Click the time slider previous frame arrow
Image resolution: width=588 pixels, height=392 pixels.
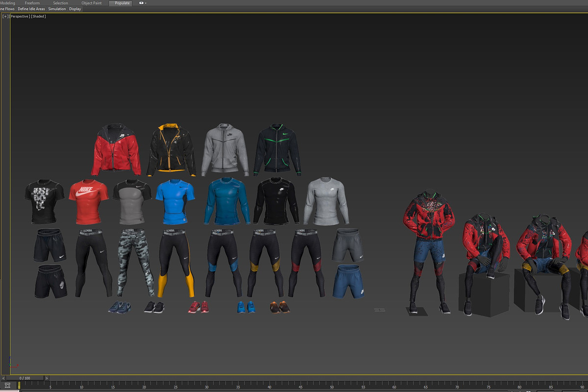(x=4, y=378)
